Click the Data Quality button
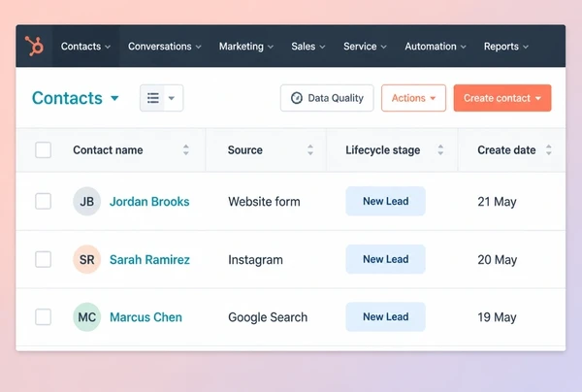The image size is (582, 392). pos(327,98)
